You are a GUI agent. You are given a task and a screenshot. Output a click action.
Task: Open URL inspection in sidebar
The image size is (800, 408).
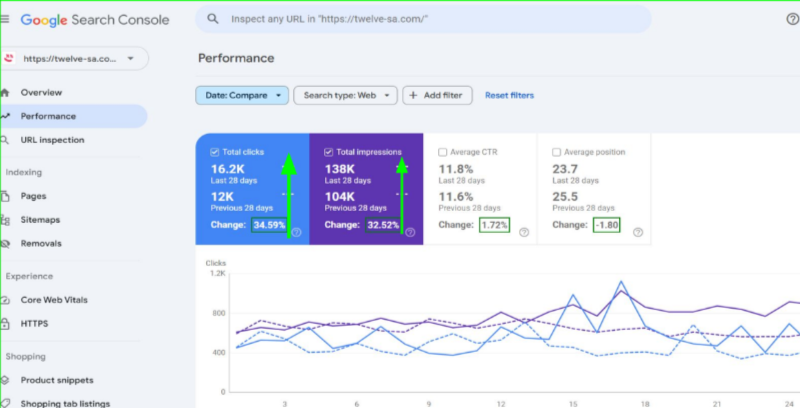click(53, 140)
